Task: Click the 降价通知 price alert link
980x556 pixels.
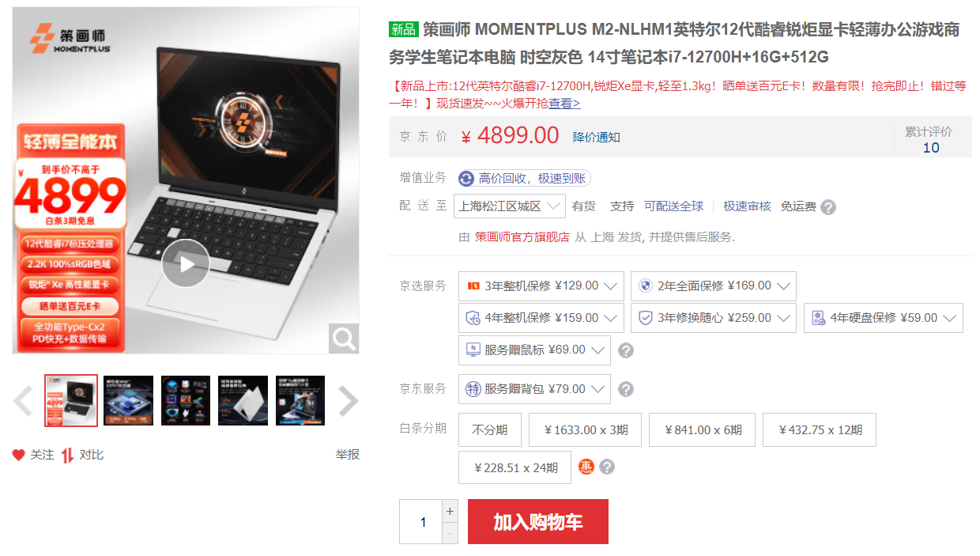Action: tap(597, 137)
